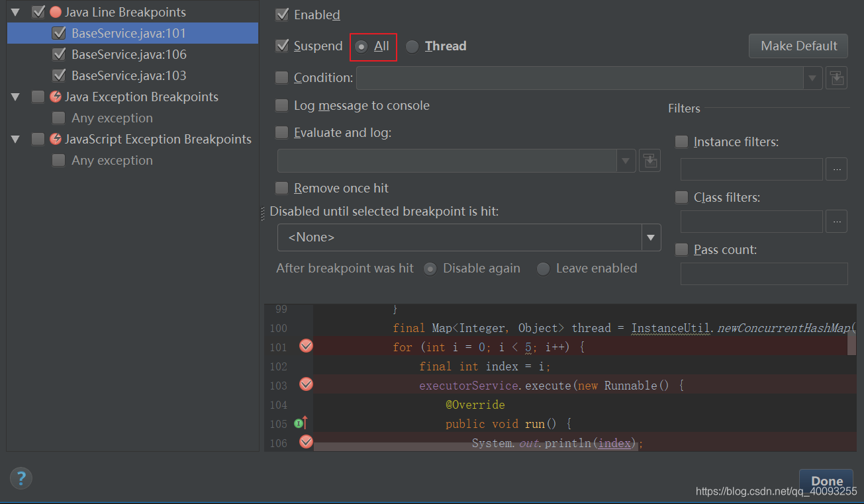The width and height of the screenshot is (864, 504).
Task: Select the All suspend radio button
Action: [361, 46]
